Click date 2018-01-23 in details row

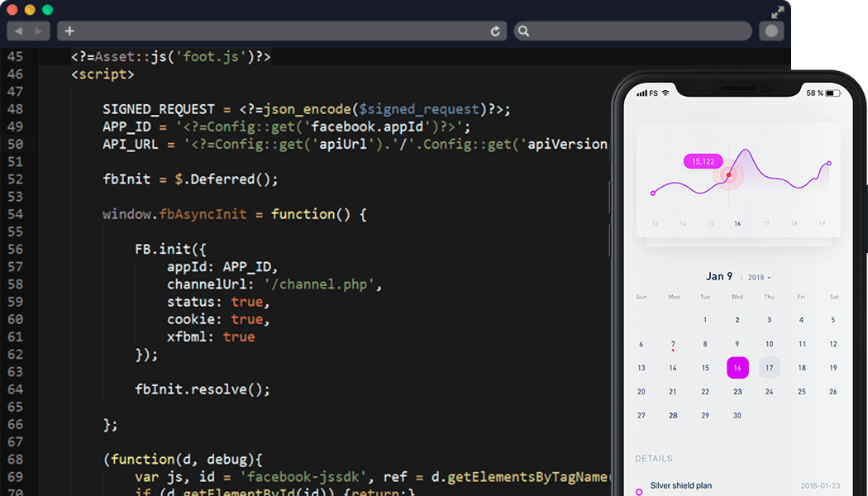point(820,485)
